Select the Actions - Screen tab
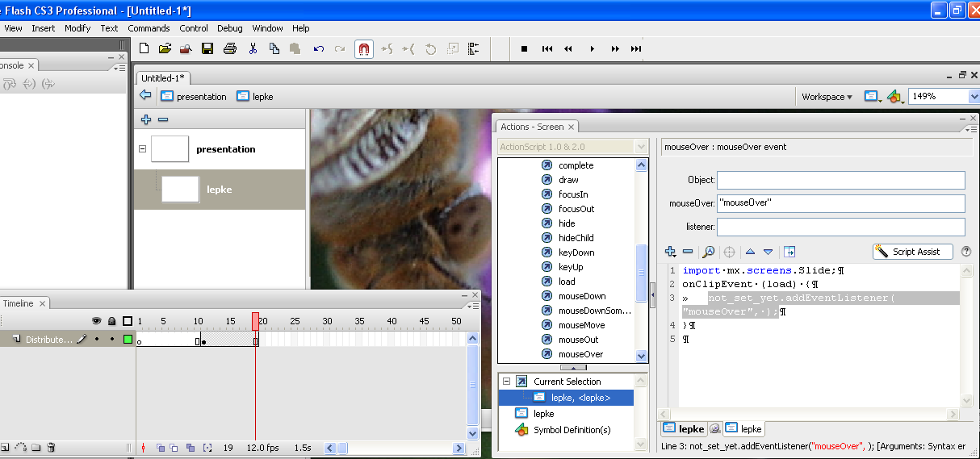 [x=537, y=127]
